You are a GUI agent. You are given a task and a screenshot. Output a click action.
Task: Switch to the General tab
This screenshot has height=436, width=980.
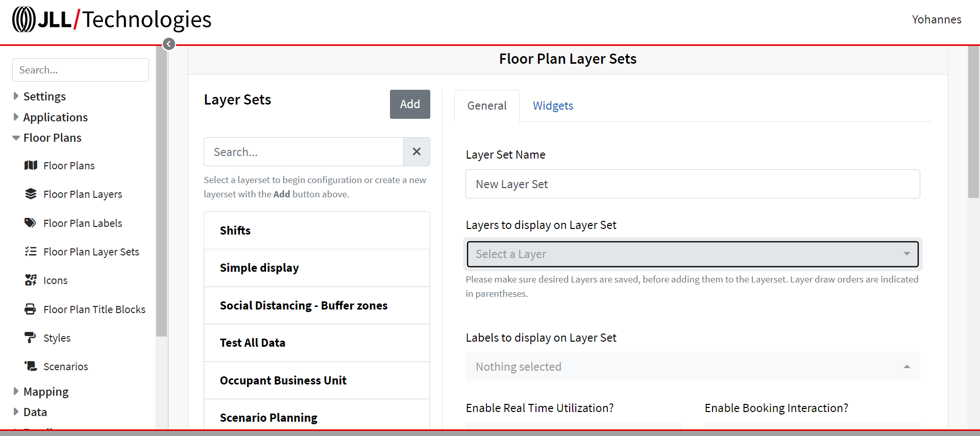click(487, 106)
